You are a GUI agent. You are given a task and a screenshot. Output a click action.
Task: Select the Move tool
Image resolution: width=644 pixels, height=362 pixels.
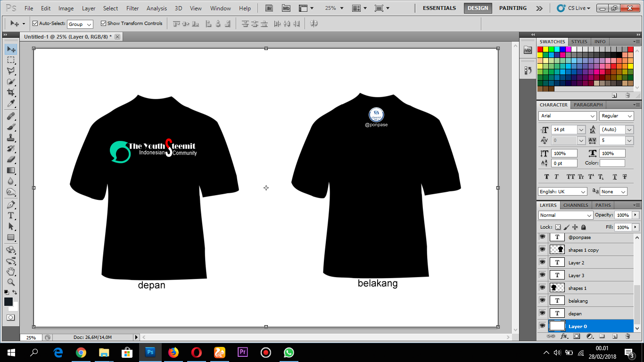point(11,49)
